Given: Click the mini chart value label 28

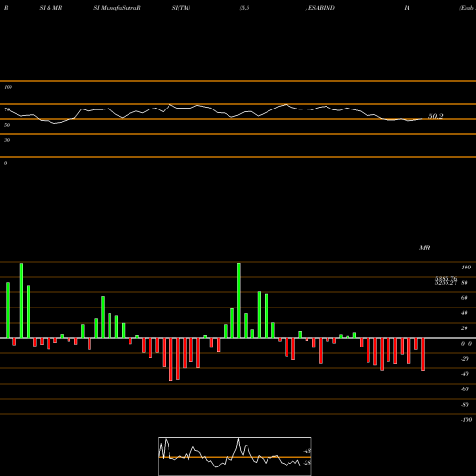Looking at the screenshot, I should click(307, 463).
